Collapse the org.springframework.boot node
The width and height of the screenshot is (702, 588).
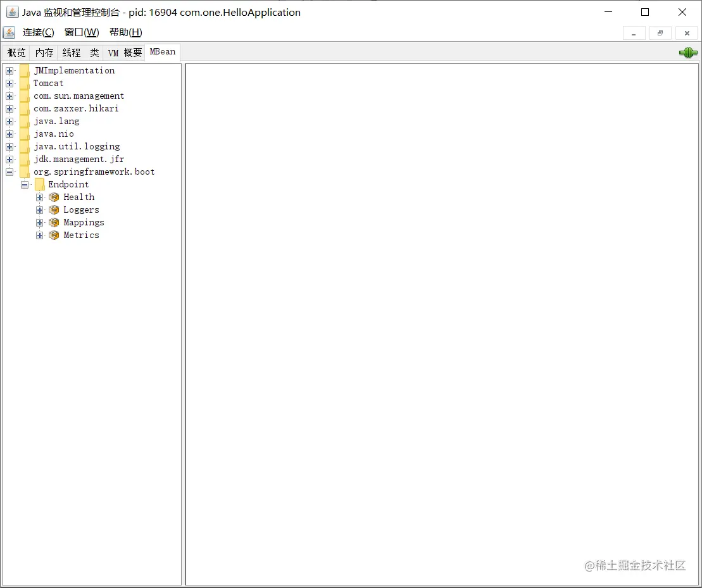tap(9, 172)
